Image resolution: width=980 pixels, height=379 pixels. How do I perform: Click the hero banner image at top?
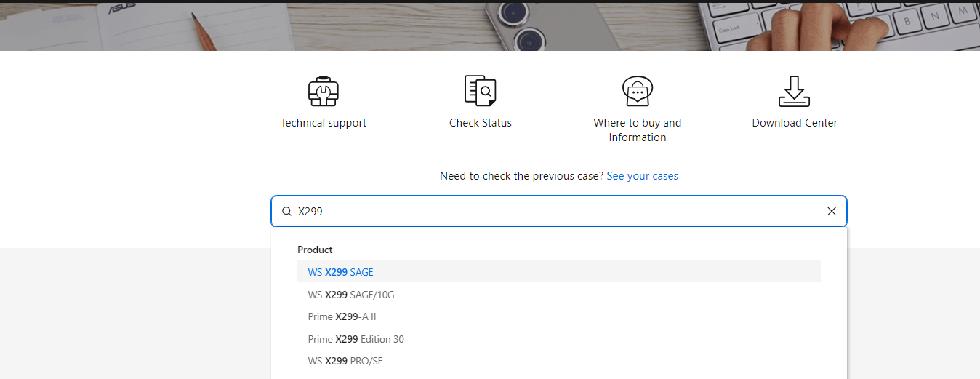pyautogui.click(x=490, y=26)
